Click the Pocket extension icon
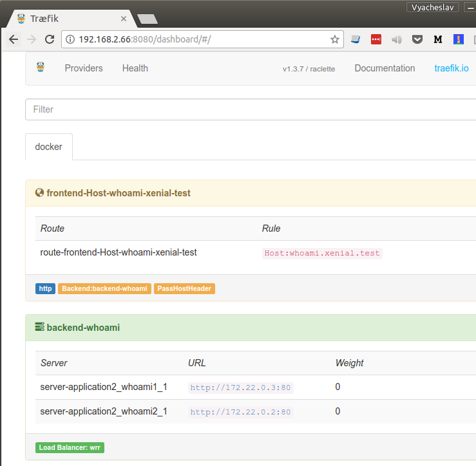Image resolution: width=476 pixels, height=466 pixels. click(417, 39)
